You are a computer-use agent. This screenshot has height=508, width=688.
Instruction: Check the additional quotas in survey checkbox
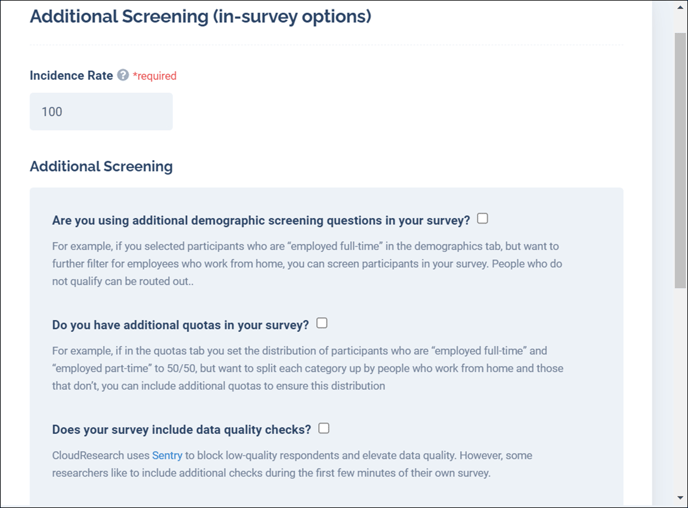[x=322, y=323]
